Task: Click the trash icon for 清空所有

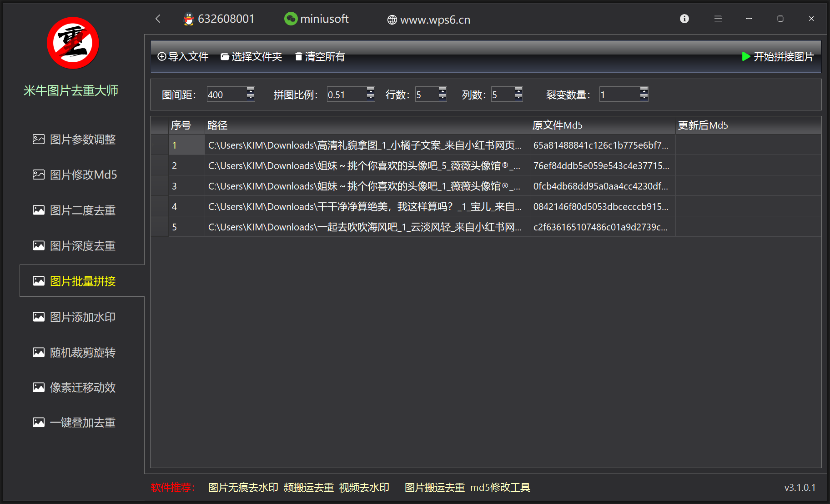Action: [299, 56]
